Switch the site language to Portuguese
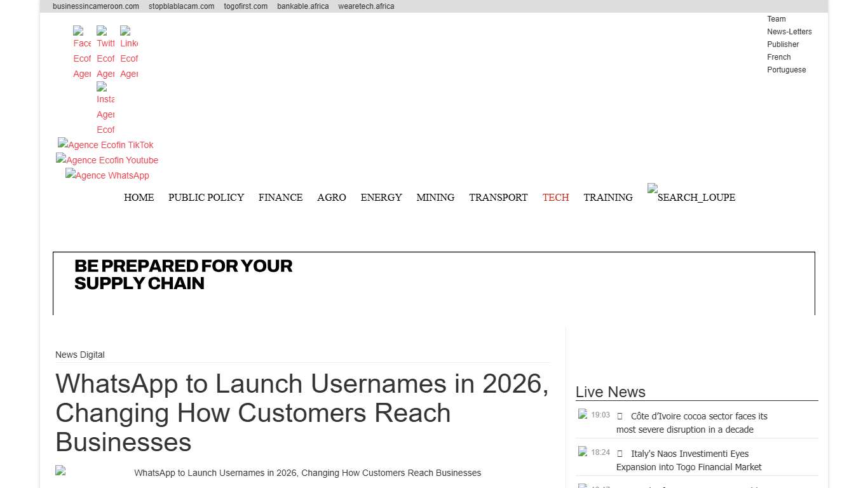 [x=787, y=70]
